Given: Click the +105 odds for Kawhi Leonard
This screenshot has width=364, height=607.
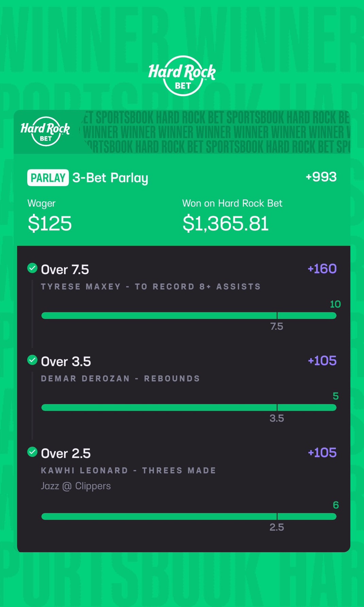Looking at the screenshot, I should [322, 453].
